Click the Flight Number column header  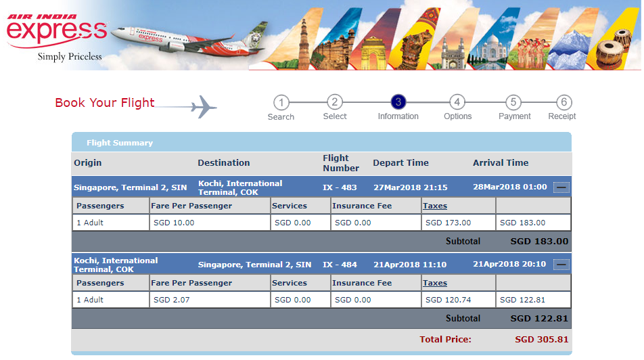coord(340,163)
